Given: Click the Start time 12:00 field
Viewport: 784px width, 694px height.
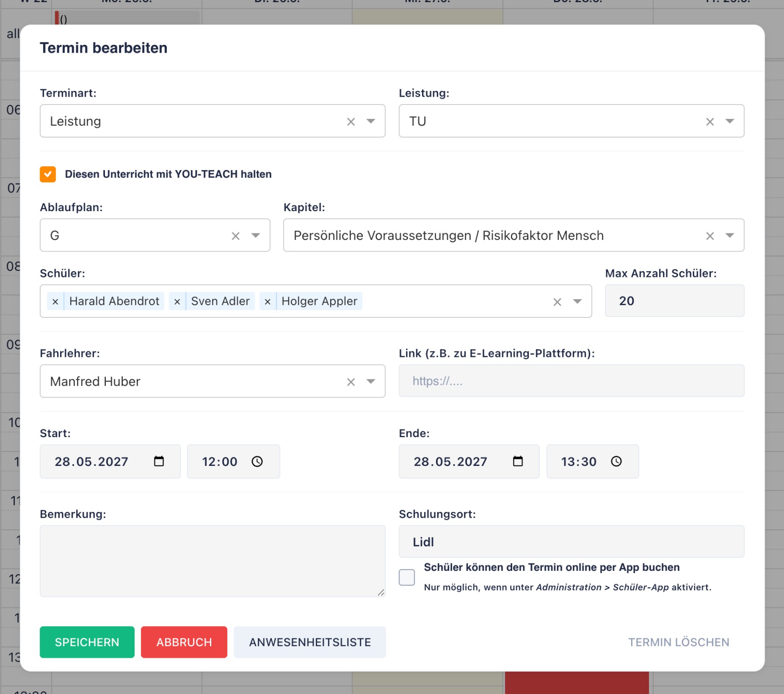Looking at the screenshot, I should [233, 462].
